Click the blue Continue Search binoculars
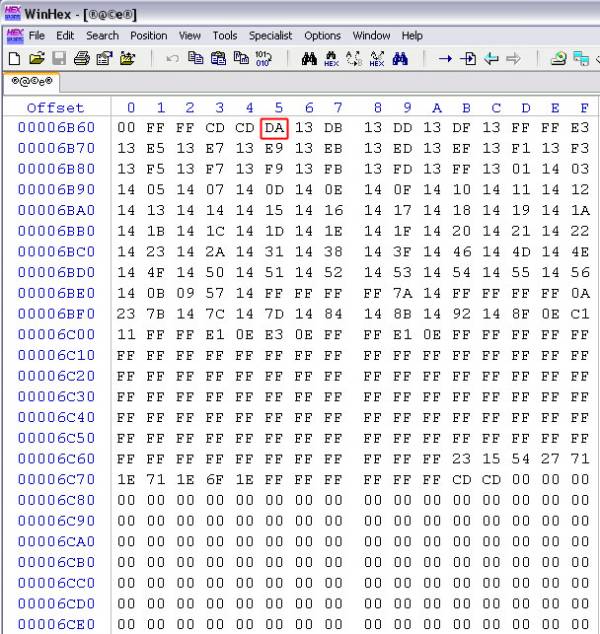 click(x=400, y=59)
